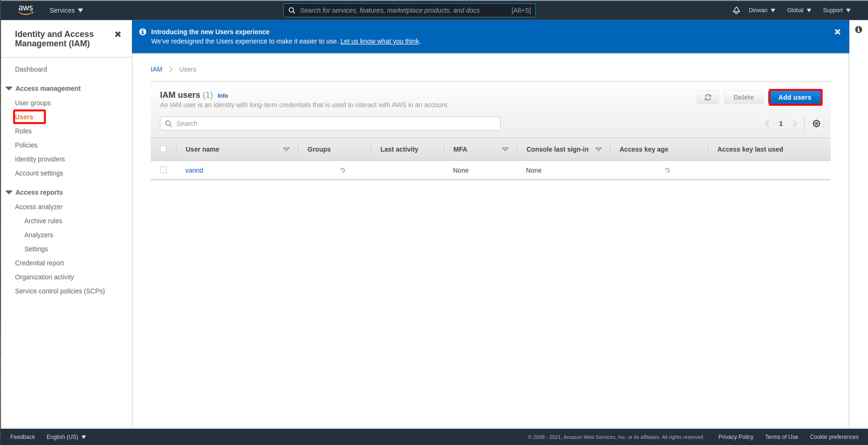Click the Add users button

point(795,97)
